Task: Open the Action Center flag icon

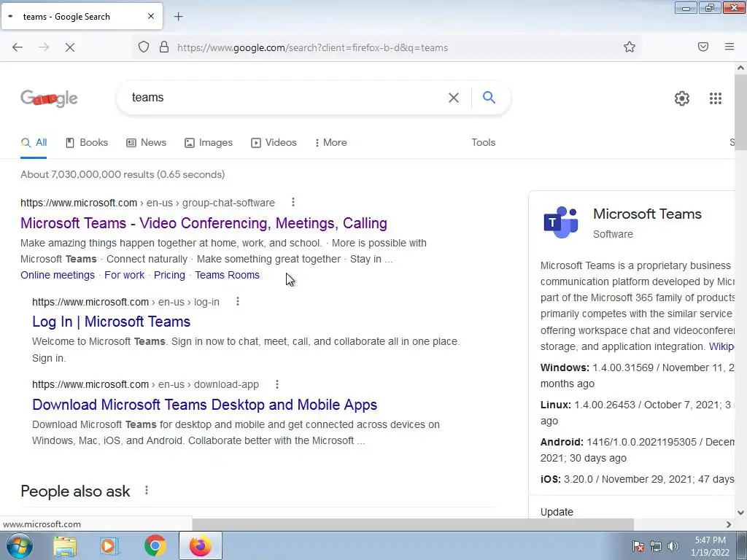Action: (x=638, y=546)
